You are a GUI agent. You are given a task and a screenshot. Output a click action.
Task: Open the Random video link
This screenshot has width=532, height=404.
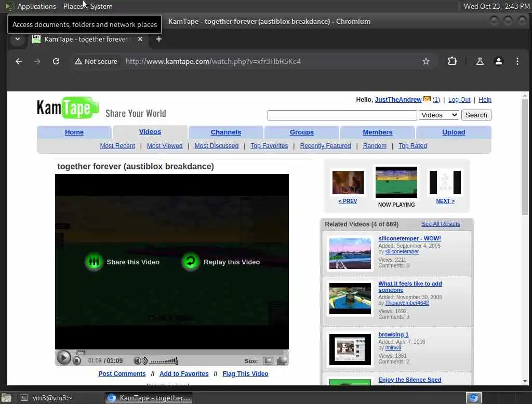(x=375, y=146)
